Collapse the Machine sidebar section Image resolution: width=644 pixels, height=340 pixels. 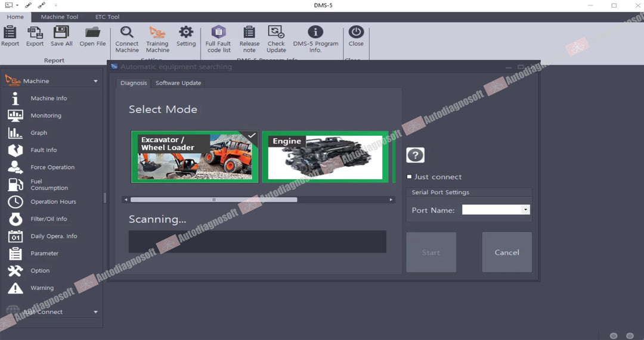coord(95,81)
